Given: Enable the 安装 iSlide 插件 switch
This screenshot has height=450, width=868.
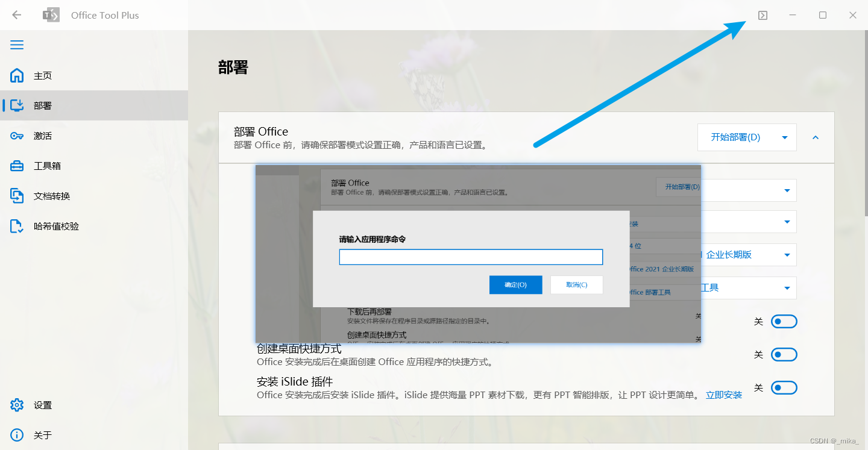Looking at the screenshot, I should (784, 388).
